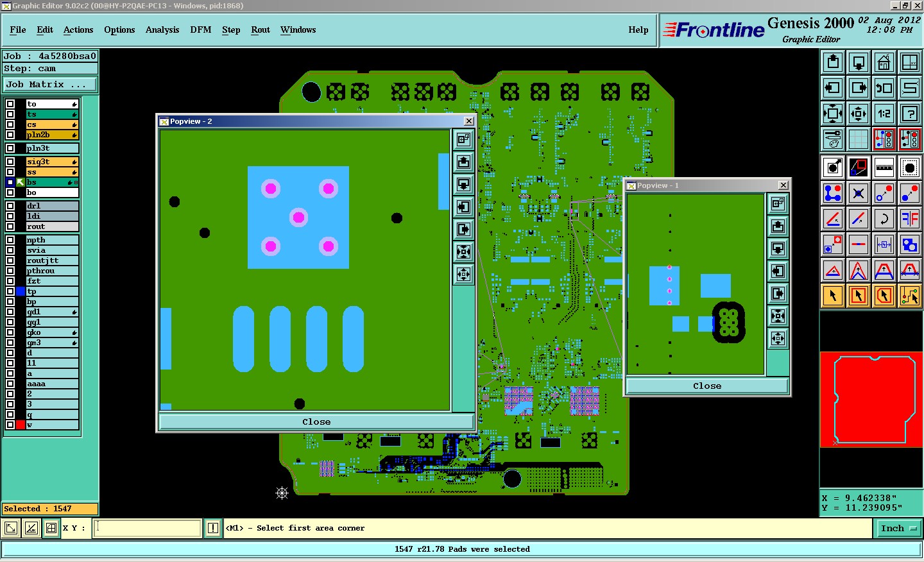
Task: Click pan up icon in Popview - 2
Action: click(463, 162)
